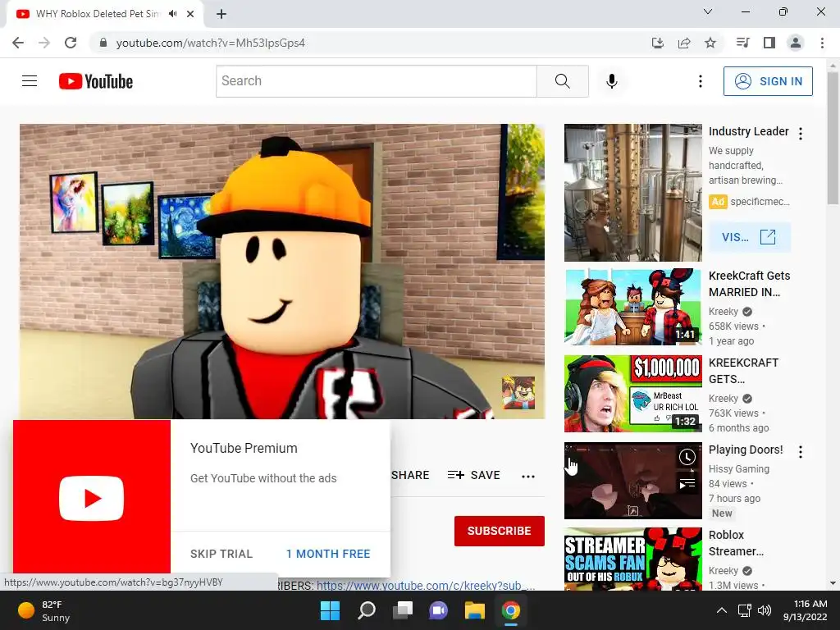Add Playing Doors video to queue
This screenshot has width=840, height=630.
687,484
